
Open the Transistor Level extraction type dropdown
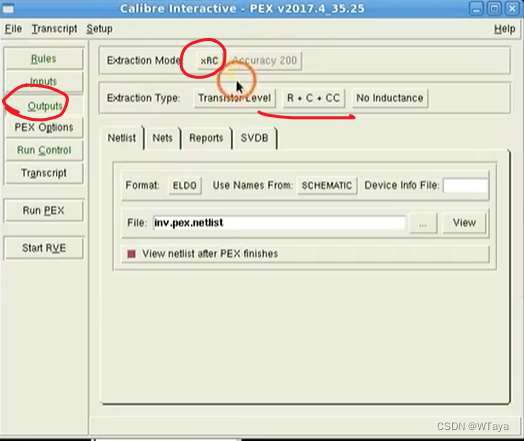(235, 98)
